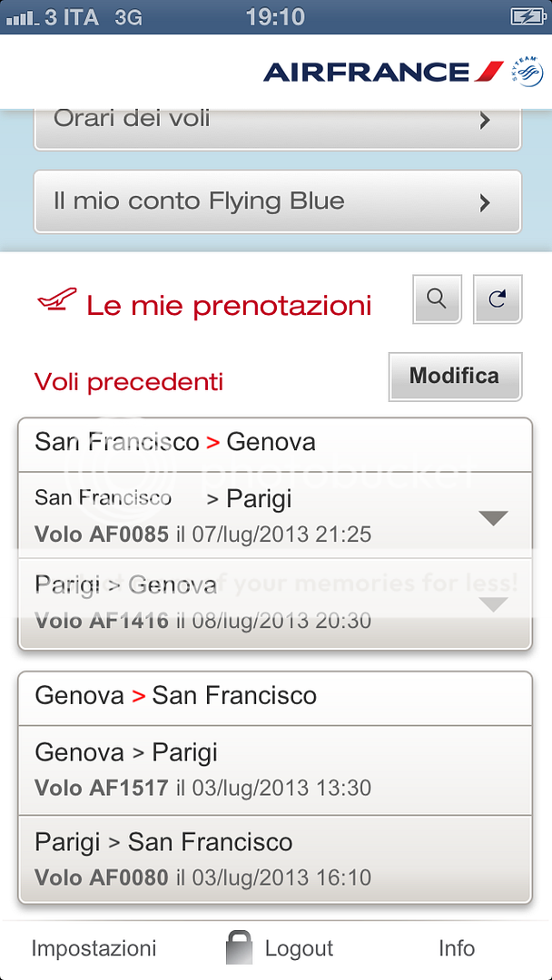Open Impostazioni in the bottom bar
This screenshot has height=980, width=552.
[94, 948]
